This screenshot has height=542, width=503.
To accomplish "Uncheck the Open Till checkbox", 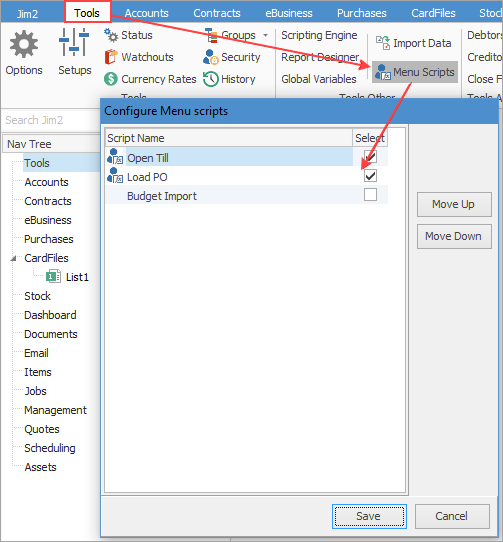I will coord(370,157).
